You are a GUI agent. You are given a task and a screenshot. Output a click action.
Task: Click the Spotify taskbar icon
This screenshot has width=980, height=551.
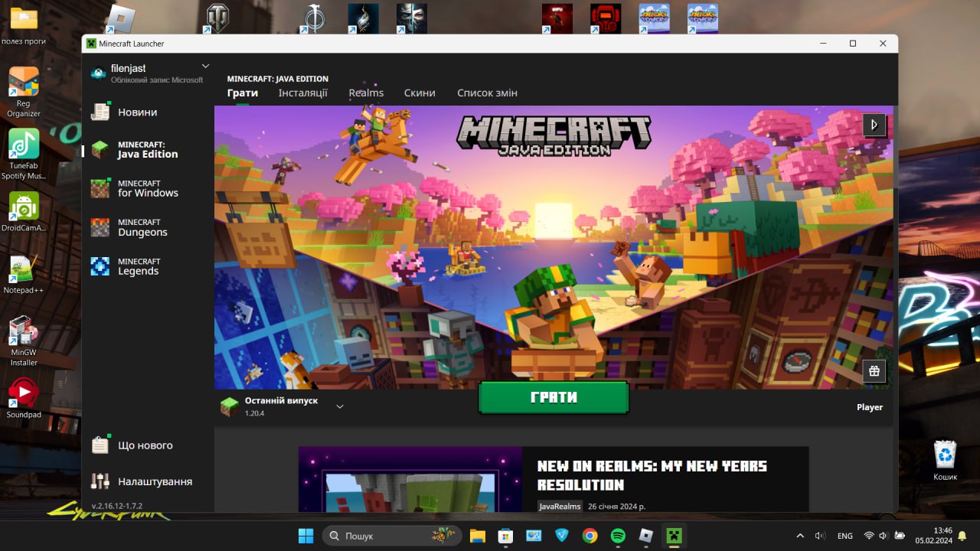(618, 536)
